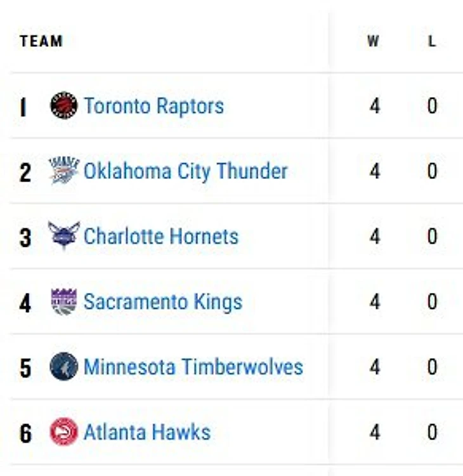
Task: Open the Oklahoma City Thunder team link
Action: (186, 171)
